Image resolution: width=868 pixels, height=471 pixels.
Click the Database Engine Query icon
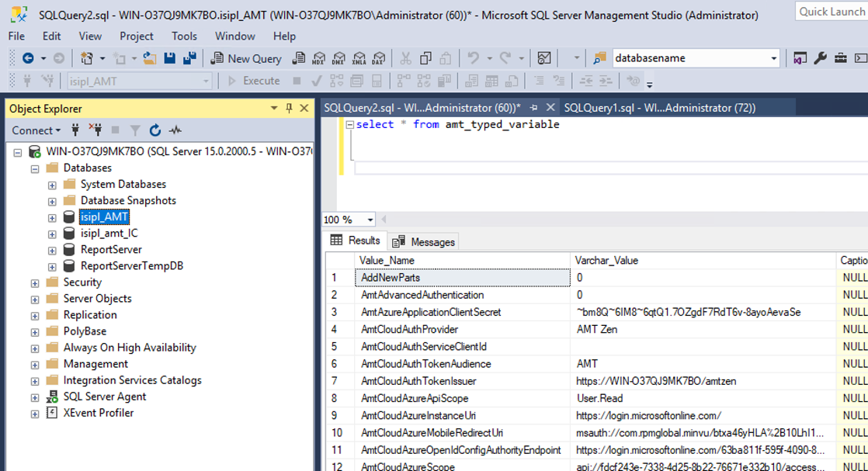(x=299, y=58)
